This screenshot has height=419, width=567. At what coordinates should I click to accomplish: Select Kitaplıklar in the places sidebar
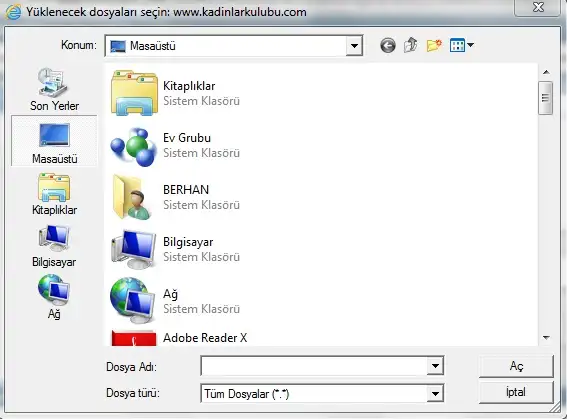(54, 194)
